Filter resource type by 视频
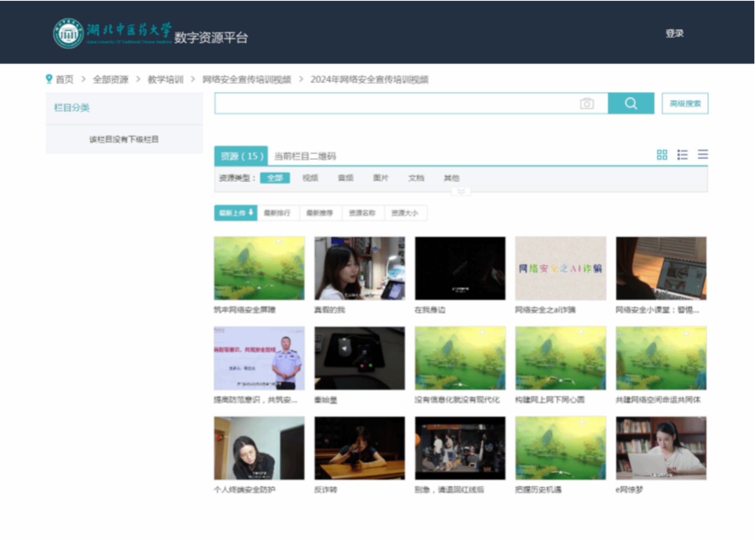 click(x=310, y=178)
